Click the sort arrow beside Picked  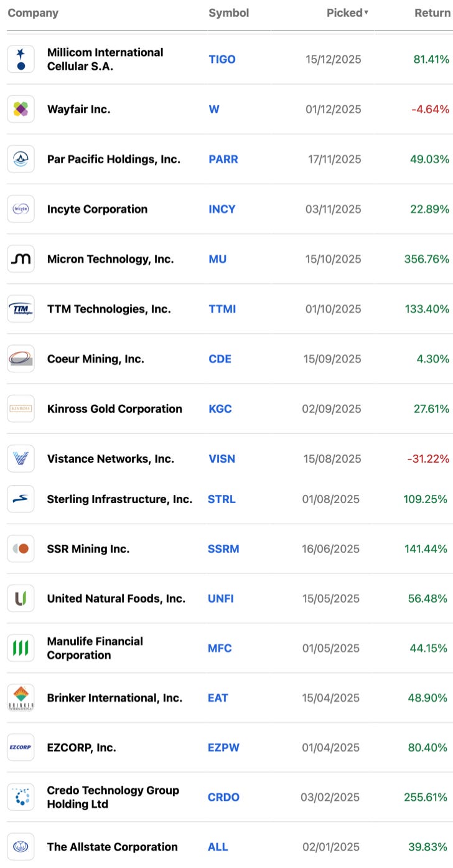367,12
